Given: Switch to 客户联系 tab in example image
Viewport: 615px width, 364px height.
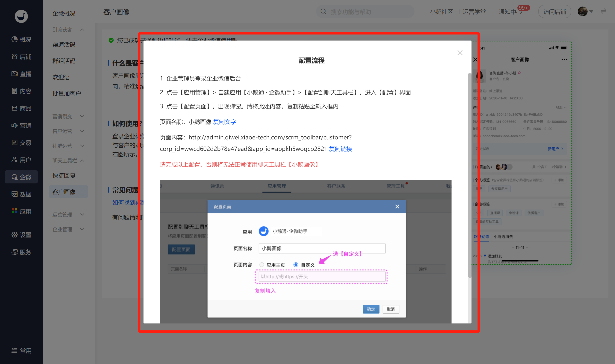Looking at the screenshot, I should coord(336,186).
